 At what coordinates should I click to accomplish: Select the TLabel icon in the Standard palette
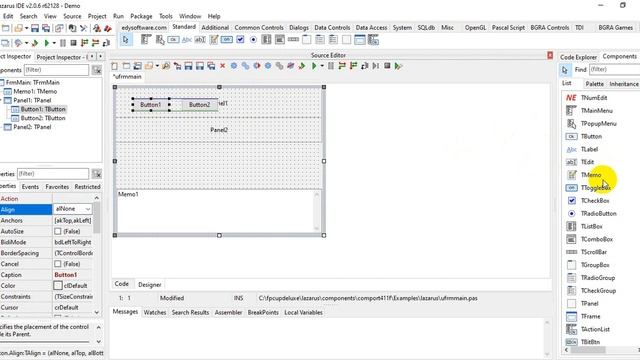click(187, 40)
